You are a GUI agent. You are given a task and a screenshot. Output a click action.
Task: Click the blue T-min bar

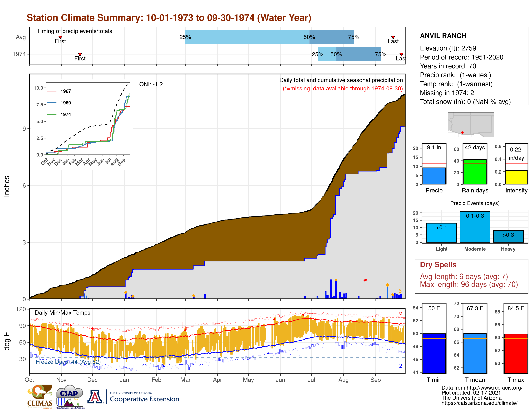434,353
